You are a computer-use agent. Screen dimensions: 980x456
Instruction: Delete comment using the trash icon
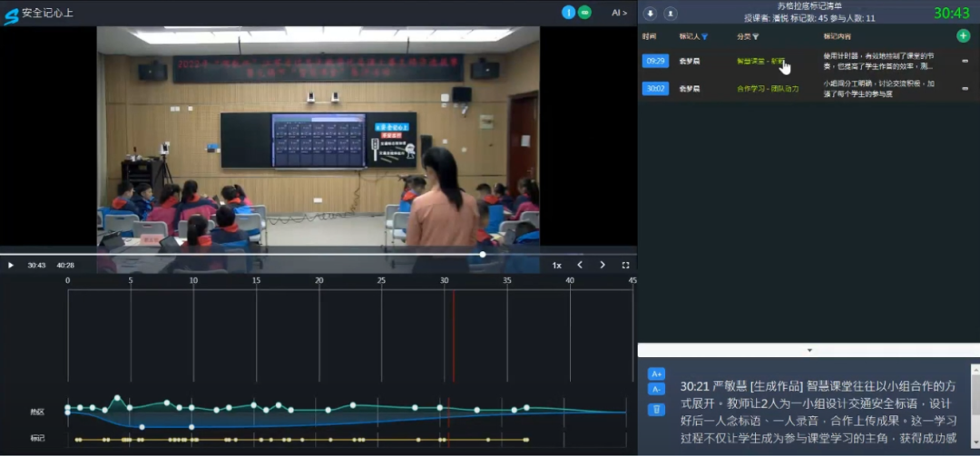pos(656,410)
